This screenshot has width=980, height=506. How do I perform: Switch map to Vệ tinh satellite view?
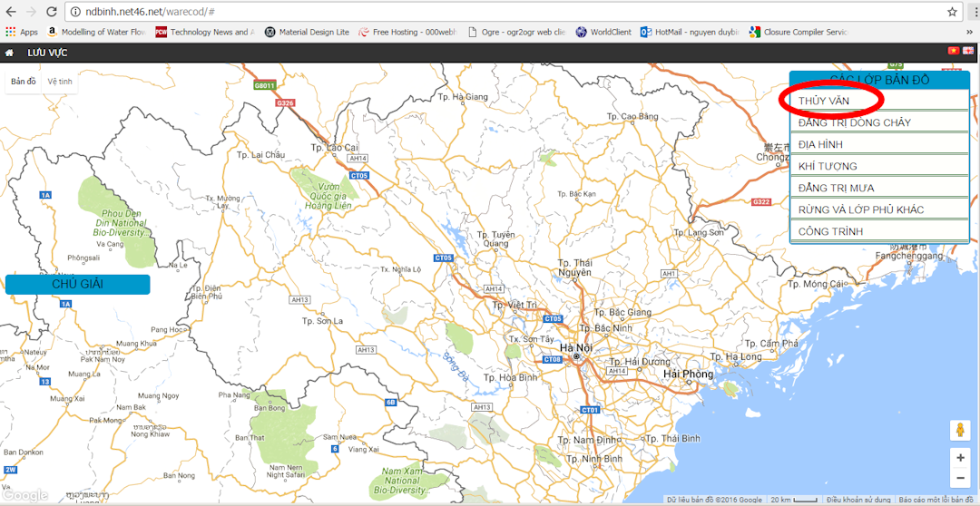[60, 82]
